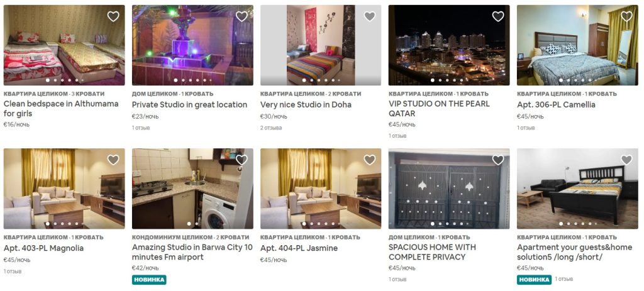644x291 pixels.
Task: Save 'Clean bedspace in Althumama' with heart icon
Action: [x=113, y=16]
